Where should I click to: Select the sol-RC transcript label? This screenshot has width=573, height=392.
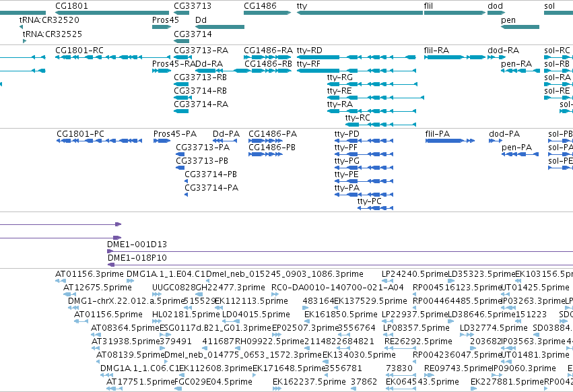(557, 51)
